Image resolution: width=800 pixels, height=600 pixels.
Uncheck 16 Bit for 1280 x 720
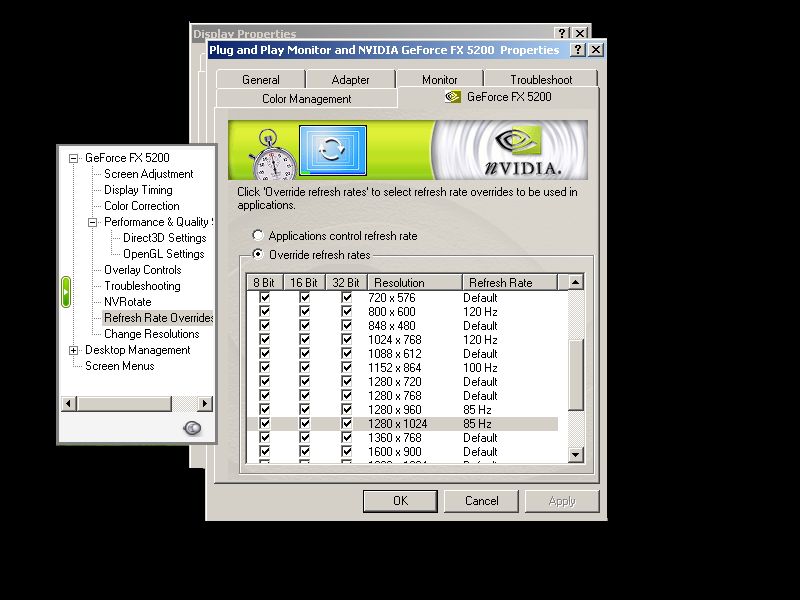(x=305, y=381)
